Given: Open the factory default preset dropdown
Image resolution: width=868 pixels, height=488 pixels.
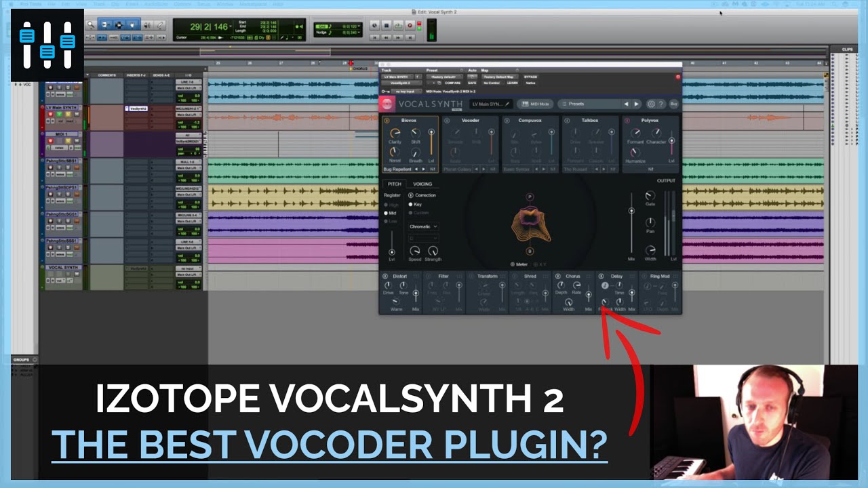Looking at the screenshot, I should [x=444, y=77].
